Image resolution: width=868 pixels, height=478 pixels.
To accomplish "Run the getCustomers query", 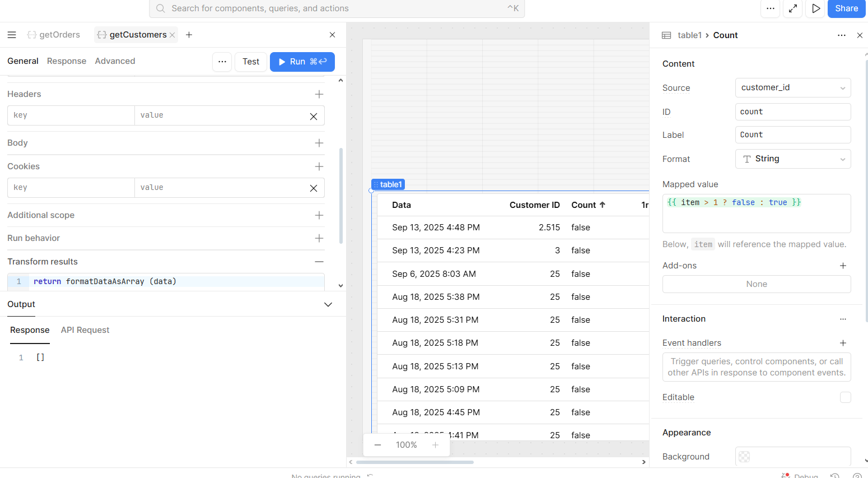I will pyautogui.click(x=302, y=62).
